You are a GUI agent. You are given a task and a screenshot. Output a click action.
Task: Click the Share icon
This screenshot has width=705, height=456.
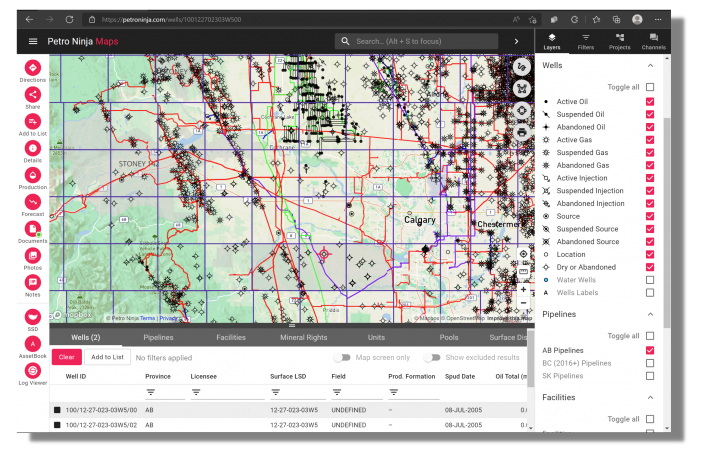coord(32,94)
